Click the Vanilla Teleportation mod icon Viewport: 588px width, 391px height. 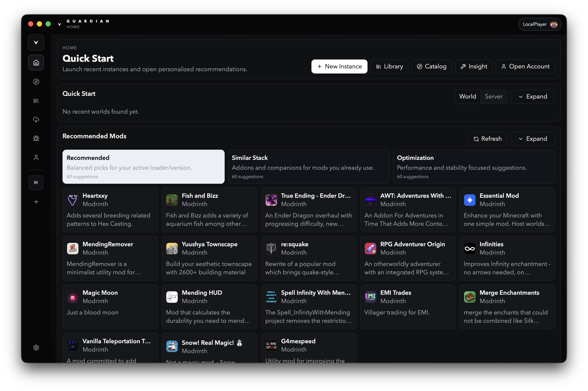(73, 346)
